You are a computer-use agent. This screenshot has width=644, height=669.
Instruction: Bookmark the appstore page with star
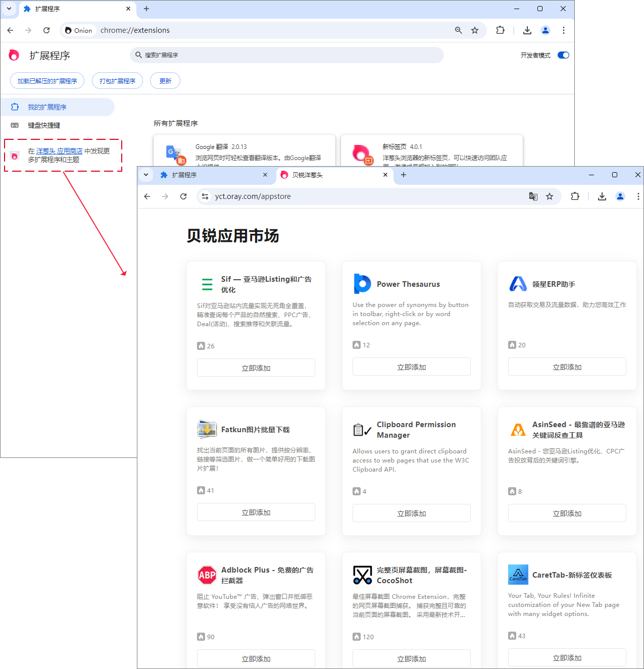550,196
